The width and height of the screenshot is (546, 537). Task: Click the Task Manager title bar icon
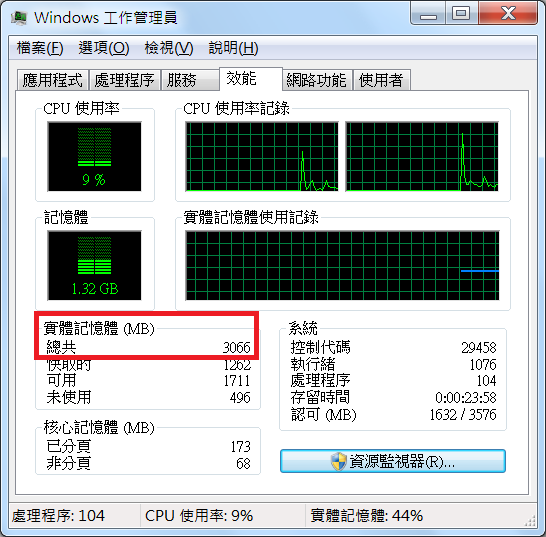click(x=19, y=17)
